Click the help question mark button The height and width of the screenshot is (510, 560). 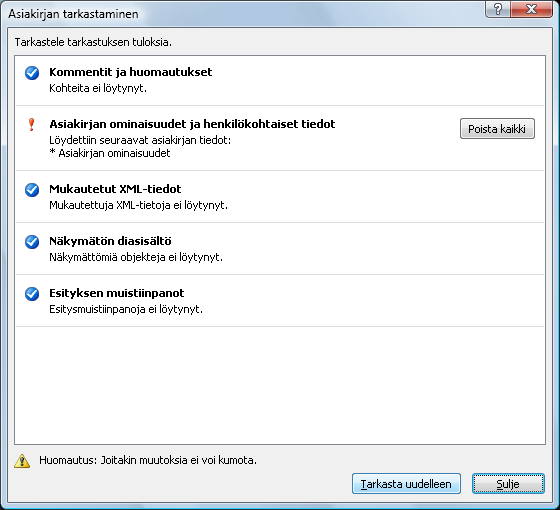tap(498, 9)
